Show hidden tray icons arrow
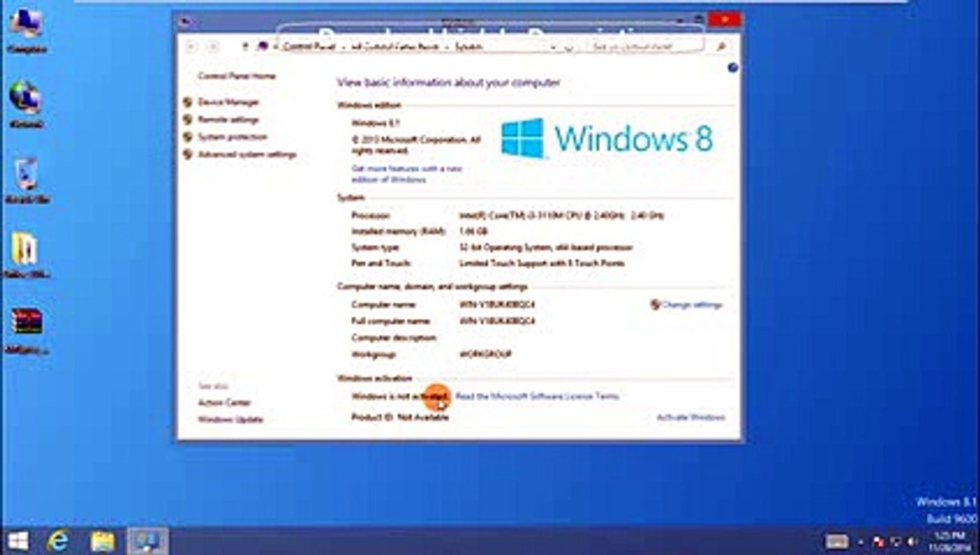This screenshot has height=555, width=980. coord(861,541)
